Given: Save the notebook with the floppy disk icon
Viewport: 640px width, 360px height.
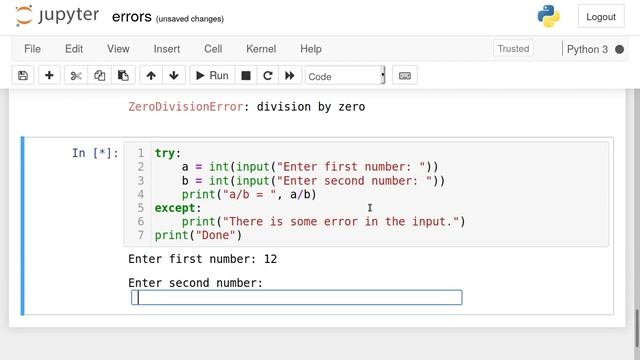Looking at the screenshot, I should click(23, 76).
